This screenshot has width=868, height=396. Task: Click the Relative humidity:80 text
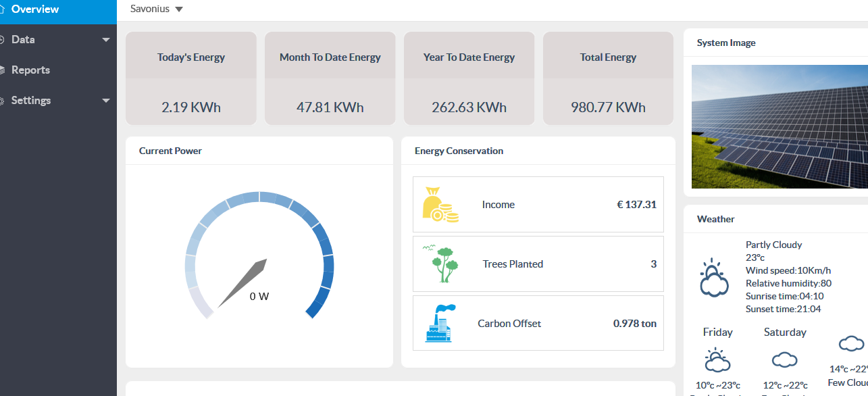coord(788,283)
